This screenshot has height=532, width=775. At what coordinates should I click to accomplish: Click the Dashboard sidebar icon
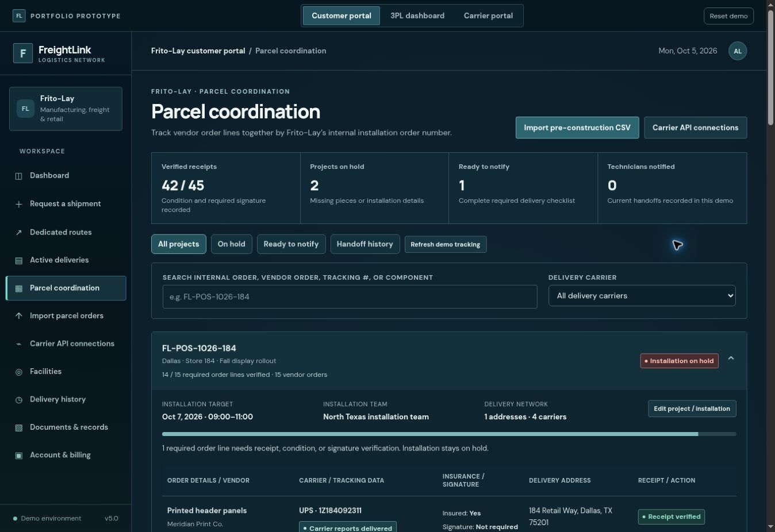[19, 176]
